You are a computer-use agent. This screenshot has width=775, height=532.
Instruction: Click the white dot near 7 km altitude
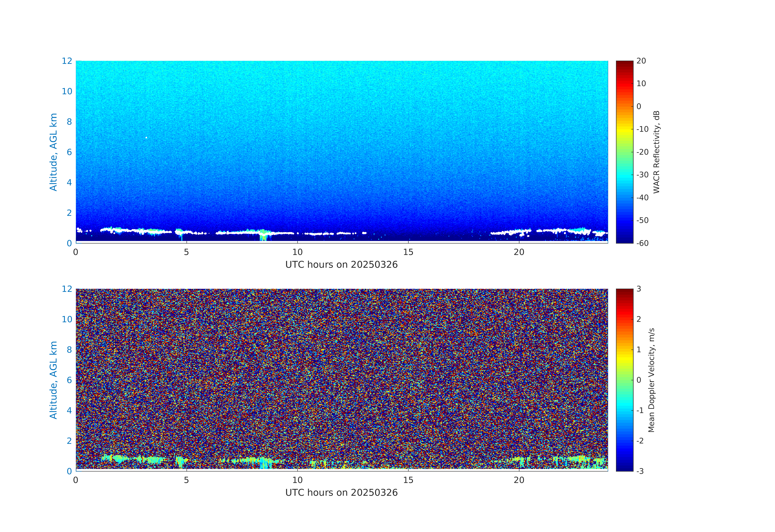click(x=146, y=137)
